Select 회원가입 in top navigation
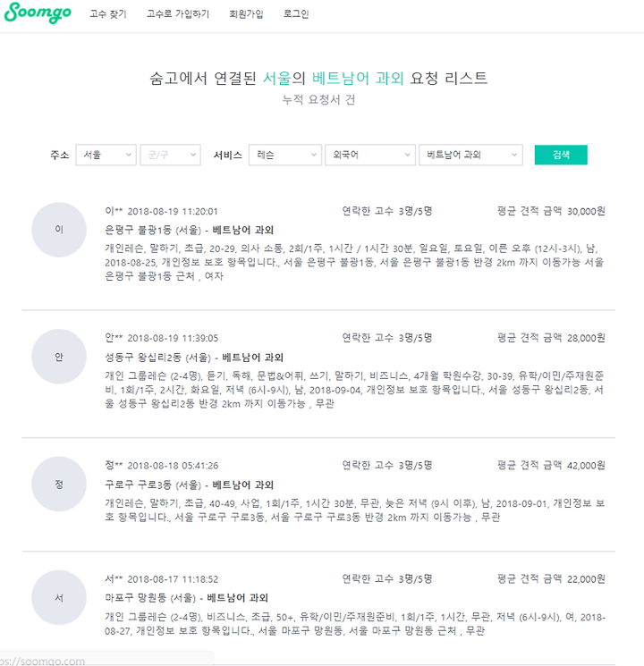This screenshot has height=666, width=644. pyautogui.click(x=246, y=14)
